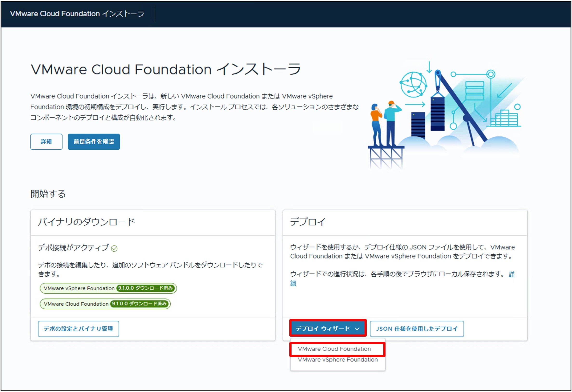Click the 詳細 outline button
The image size is (572, 392).
[46, 142]
